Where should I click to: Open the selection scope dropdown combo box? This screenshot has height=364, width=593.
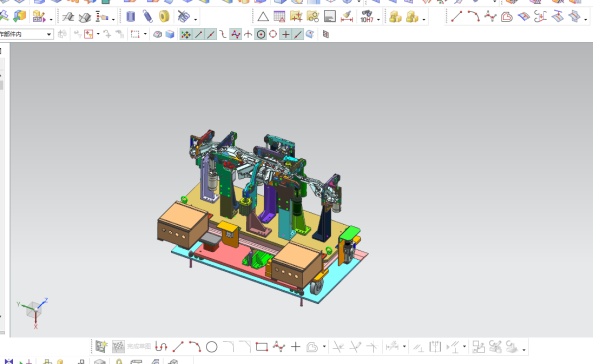26,34
